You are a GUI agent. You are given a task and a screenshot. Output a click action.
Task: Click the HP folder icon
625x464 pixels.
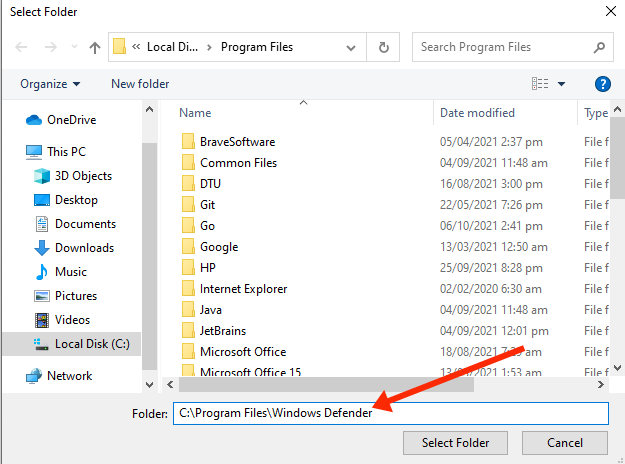[188, 267]
